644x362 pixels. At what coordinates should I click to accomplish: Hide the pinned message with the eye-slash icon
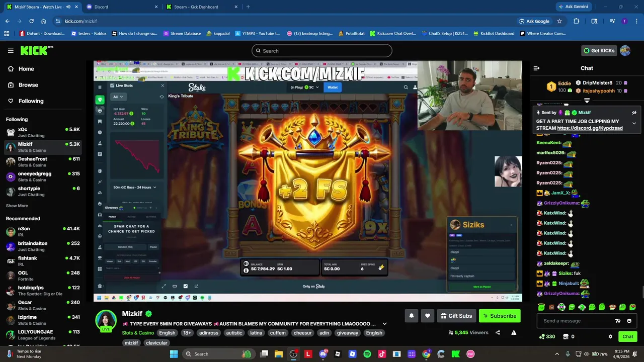click(634, 113)
